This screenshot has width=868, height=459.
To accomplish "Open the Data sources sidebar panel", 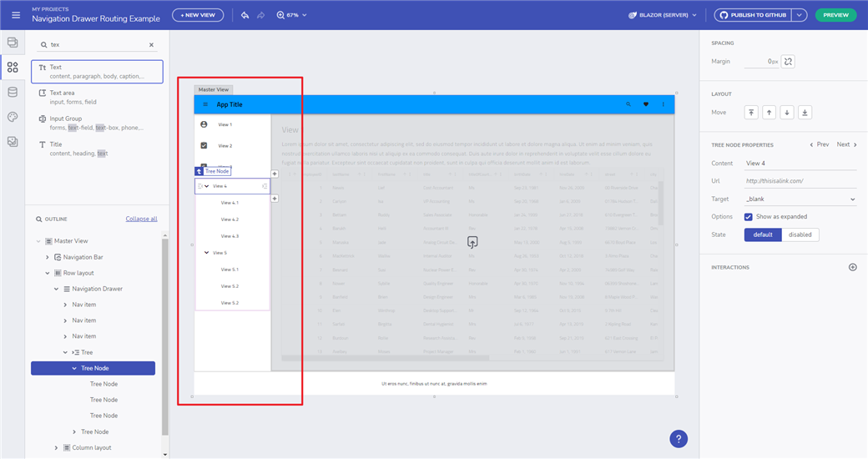I will point(13,93).
